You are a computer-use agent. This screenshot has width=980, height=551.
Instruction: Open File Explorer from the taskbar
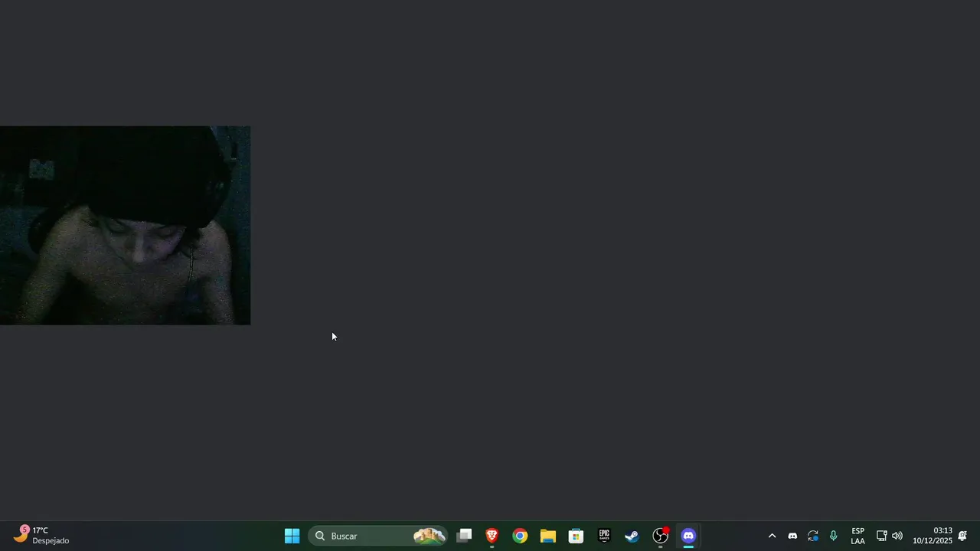[548, 536]
